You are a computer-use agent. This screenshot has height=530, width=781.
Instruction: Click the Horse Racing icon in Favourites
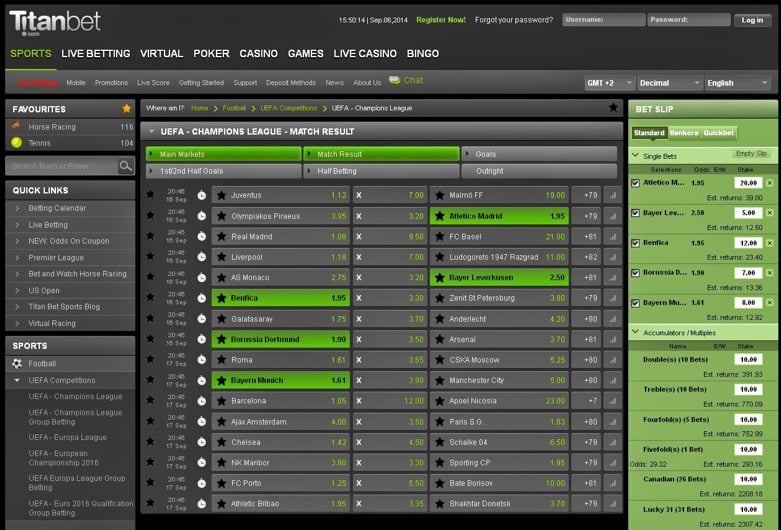[x=16, y=126]
